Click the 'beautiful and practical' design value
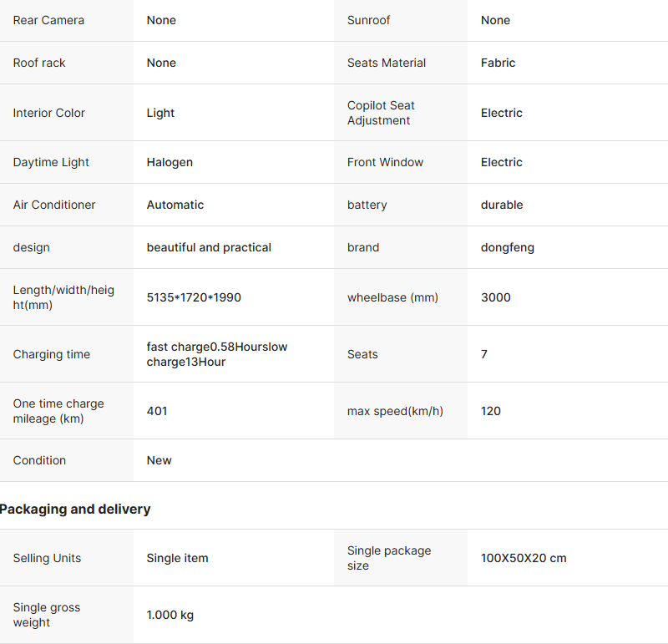668x644 pixels. point(209,247)
